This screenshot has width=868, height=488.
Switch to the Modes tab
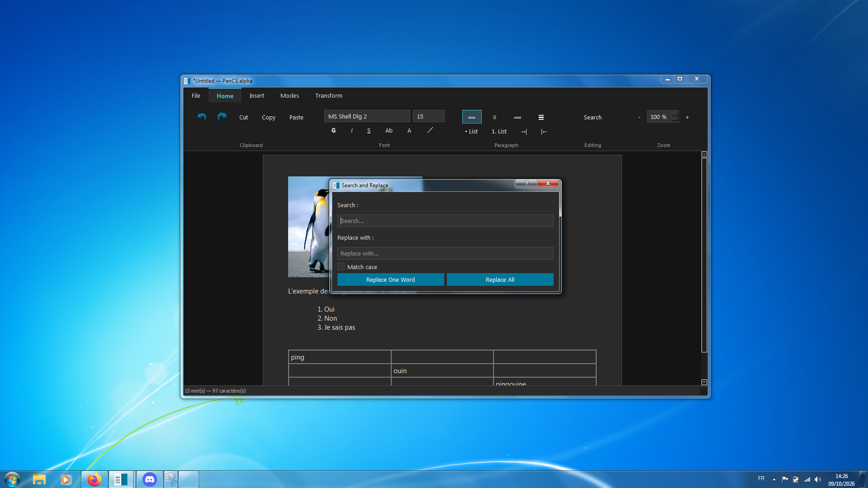click(289, 95)
